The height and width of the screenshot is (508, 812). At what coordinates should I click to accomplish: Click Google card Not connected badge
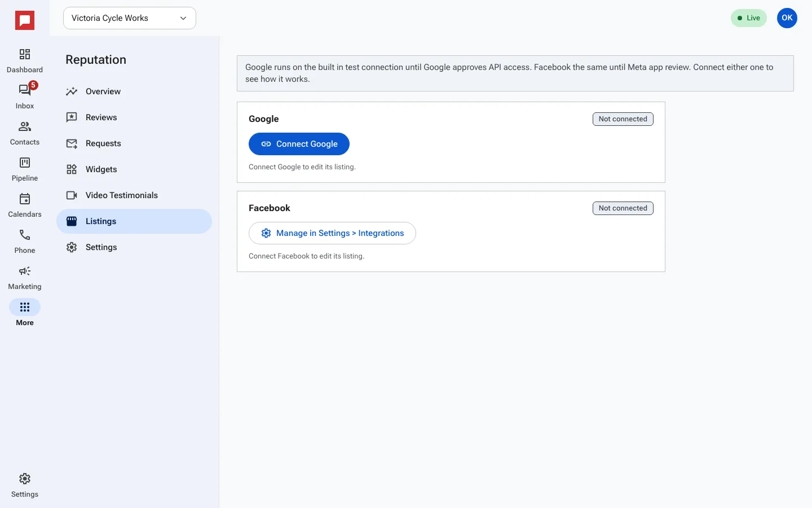[x=623, y=119]
